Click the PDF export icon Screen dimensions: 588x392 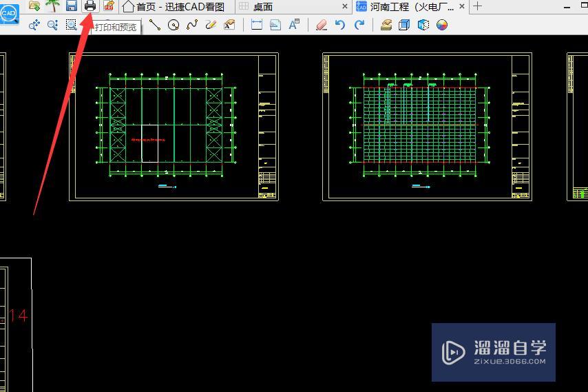[109, 6]
